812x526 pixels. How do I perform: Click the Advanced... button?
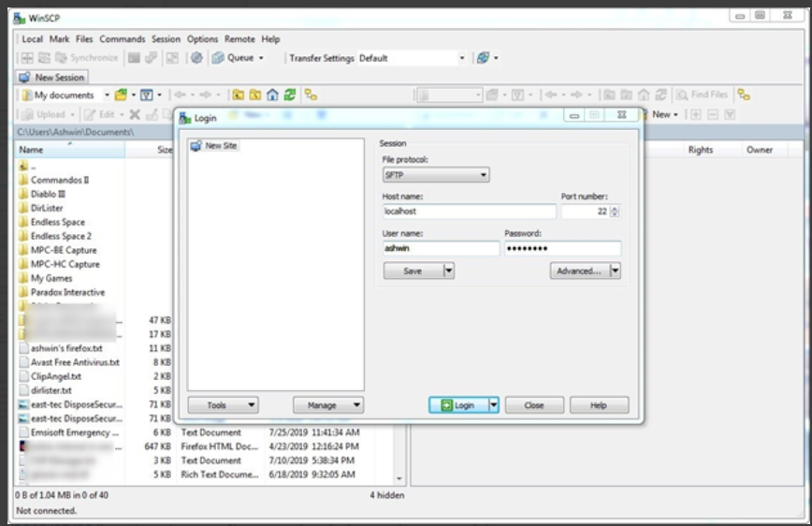(579, 270)
